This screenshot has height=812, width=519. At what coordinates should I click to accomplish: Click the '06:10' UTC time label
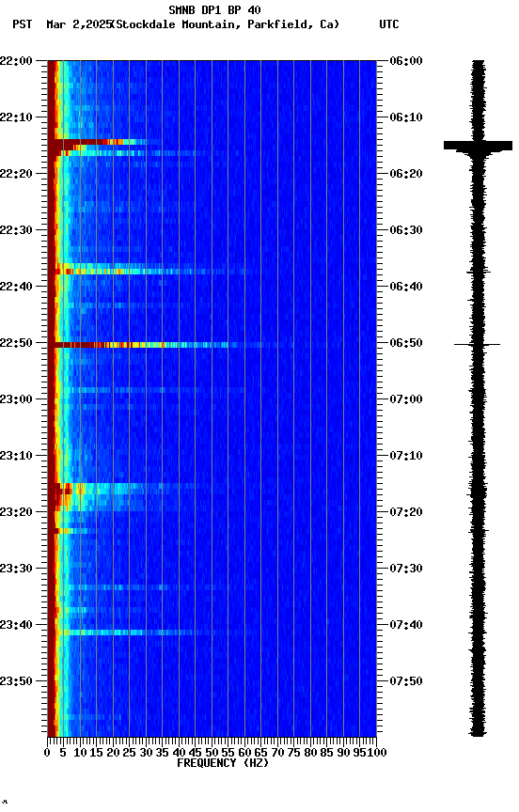point(406,117)
